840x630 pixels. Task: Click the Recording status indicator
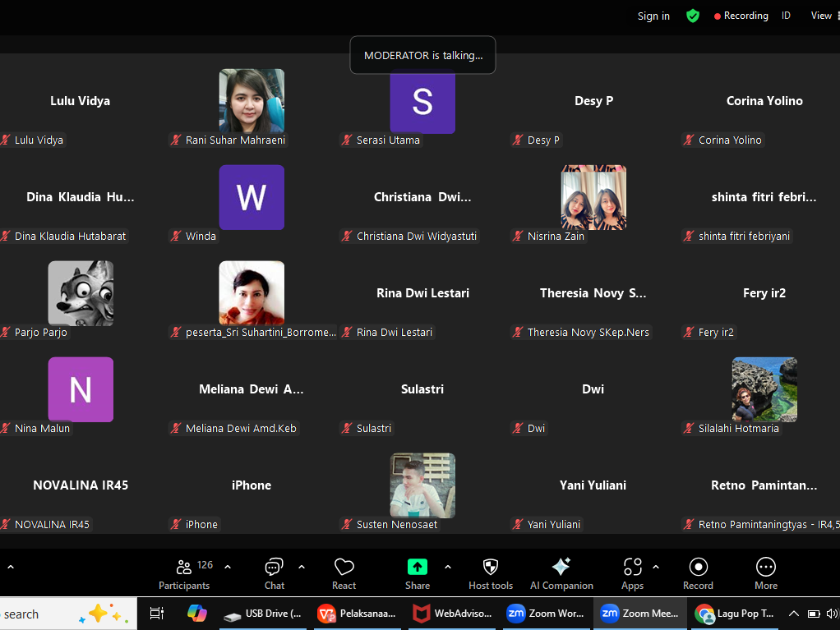click(x=741, y=16)
